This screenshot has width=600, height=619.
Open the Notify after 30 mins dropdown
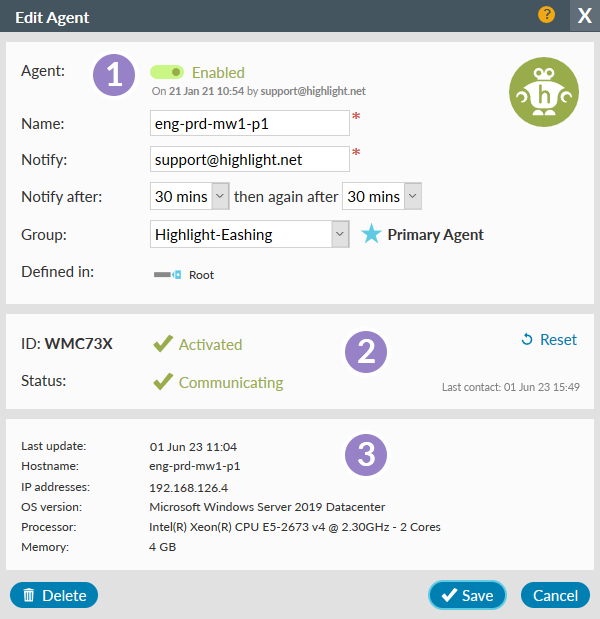coord(190,196)
